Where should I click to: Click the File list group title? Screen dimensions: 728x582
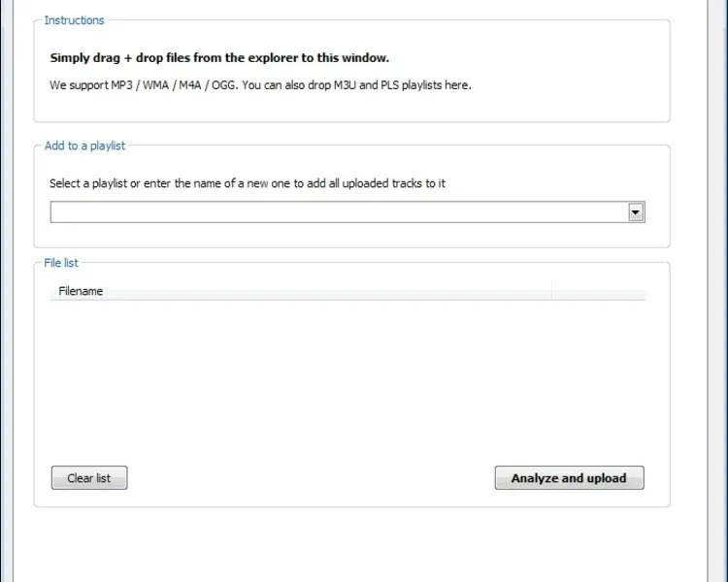[61, 263]
